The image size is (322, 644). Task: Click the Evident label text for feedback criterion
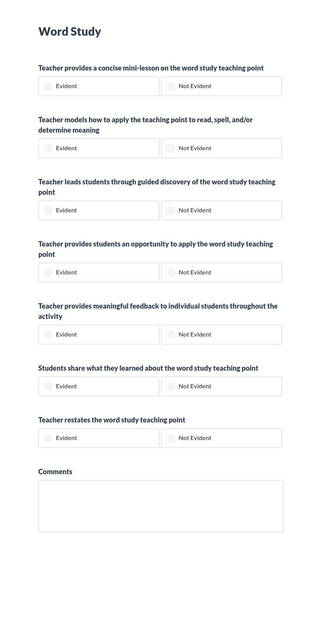[66, 334]
